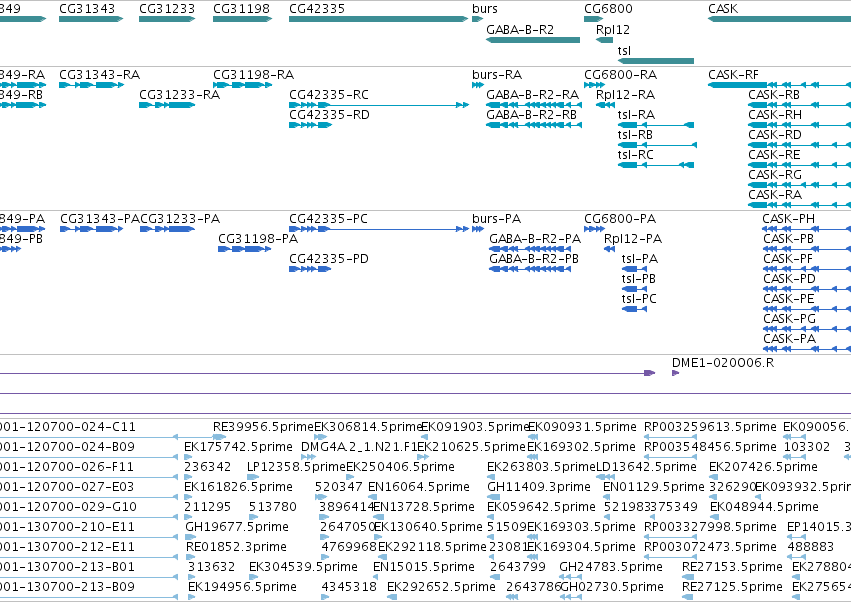
Task: Open the burs-PA protein label
Action: [497, 219]
